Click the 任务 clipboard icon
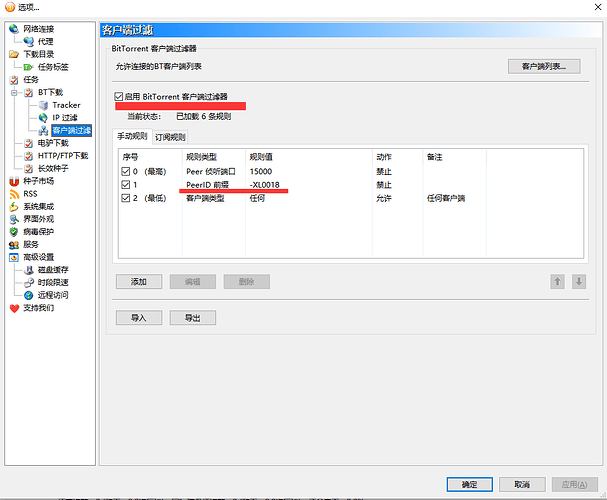The width and height of the screenshot is (607, 500). [14, 80]
